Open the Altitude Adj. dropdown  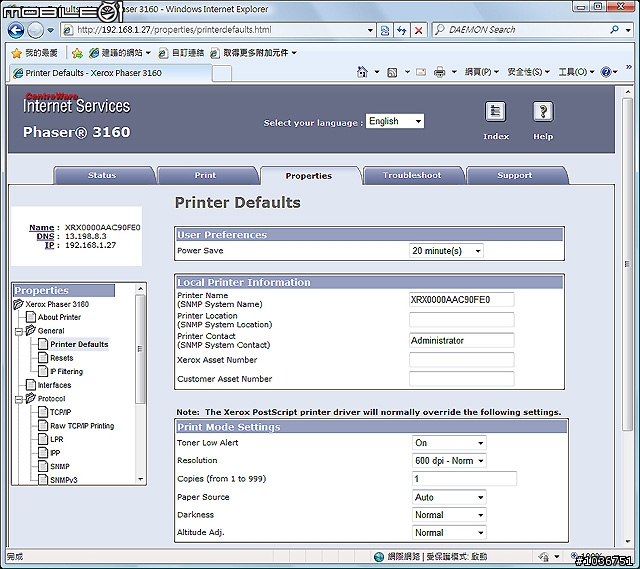pos(449,533)
